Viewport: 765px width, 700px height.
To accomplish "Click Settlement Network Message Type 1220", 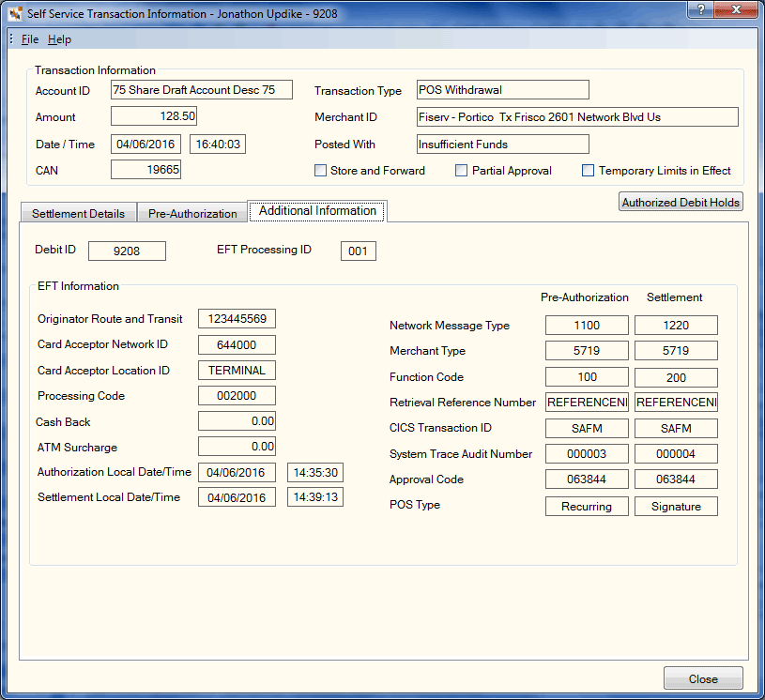I will (x=676, y=325).
